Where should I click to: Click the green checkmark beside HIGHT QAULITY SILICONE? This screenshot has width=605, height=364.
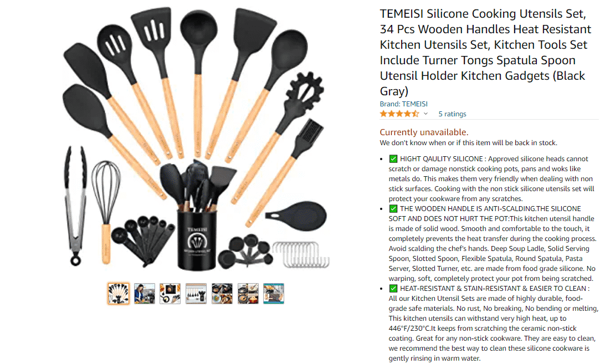point(393,158)
